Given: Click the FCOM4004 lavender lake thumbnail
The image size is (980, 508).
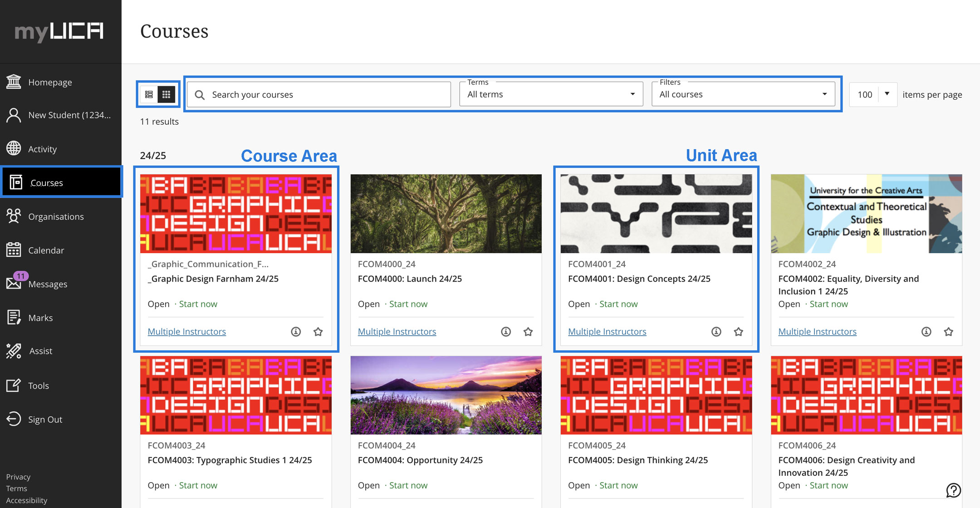Looking at the screenshot, I should click(446, 395).
